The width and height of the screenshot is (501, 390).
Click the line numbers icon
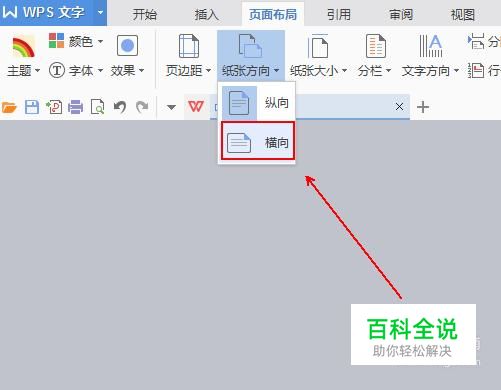pos(476,70)
